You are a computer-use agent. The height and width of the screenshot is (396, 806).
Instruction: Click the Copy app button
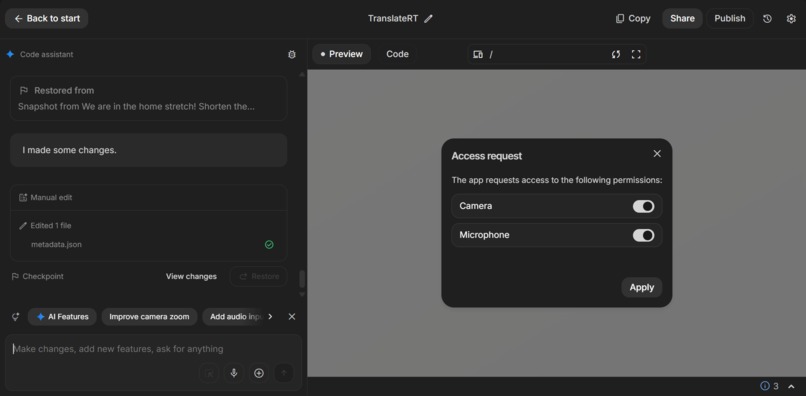click(x=633, y=19)
